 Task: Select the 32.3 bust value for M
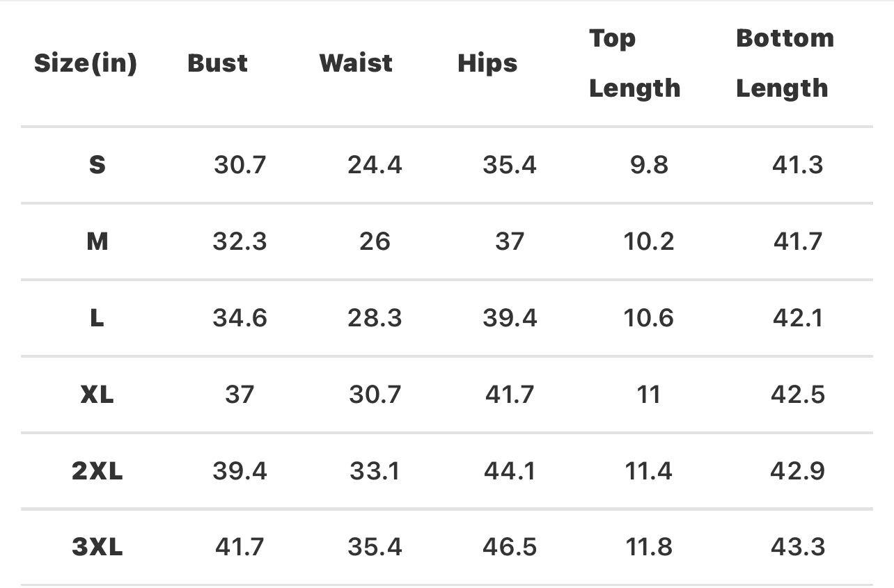(x=240, y=241)
